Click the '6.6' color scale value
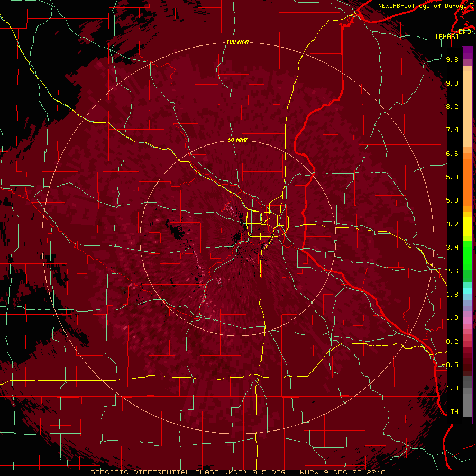476x476 pixels. tap(452, 153)
